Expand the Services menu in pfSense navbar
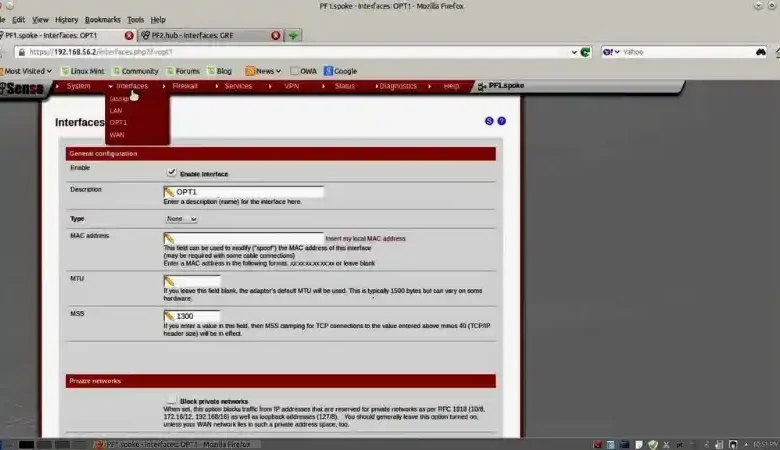The height and width of the screenshot is (450, 780). coord(238,86)
